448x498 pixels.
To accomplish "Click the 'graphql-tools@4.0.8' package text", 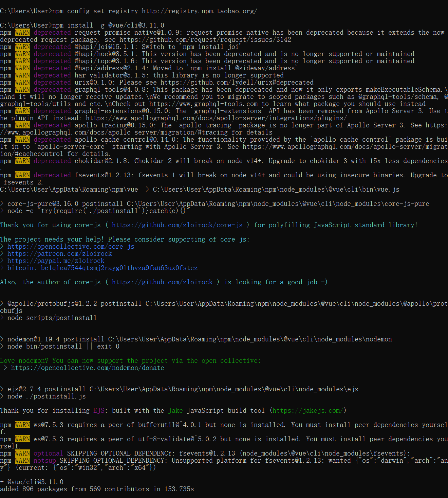I will coord(112,89).
